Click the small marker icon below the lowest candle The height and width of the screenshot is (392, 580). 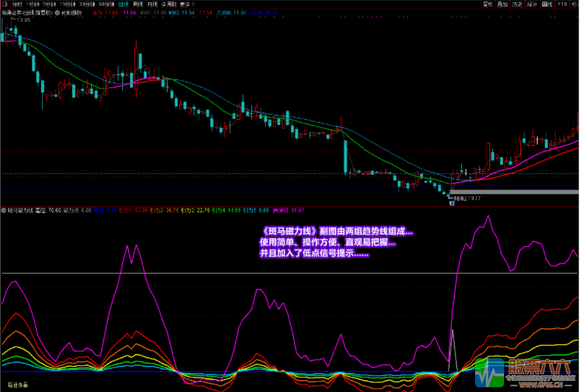point(452,203)
